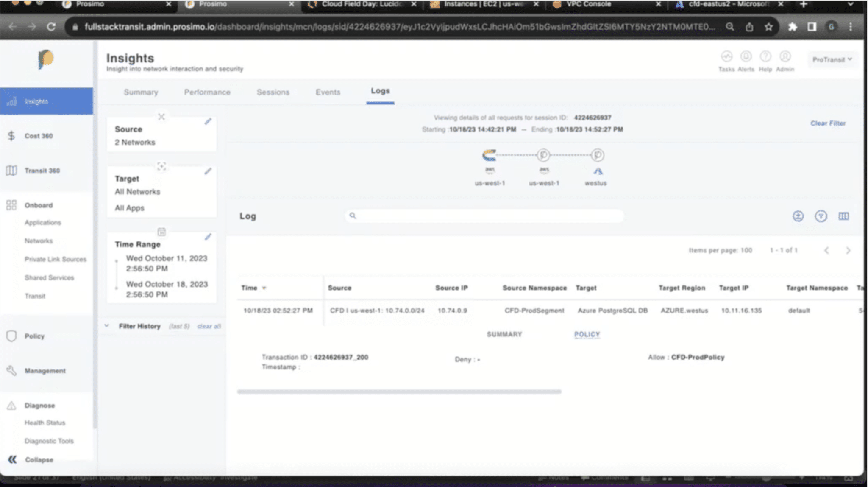Open the POLICY detail tab
Viewport: 868px width, 487px height.
tap(587, 334)
